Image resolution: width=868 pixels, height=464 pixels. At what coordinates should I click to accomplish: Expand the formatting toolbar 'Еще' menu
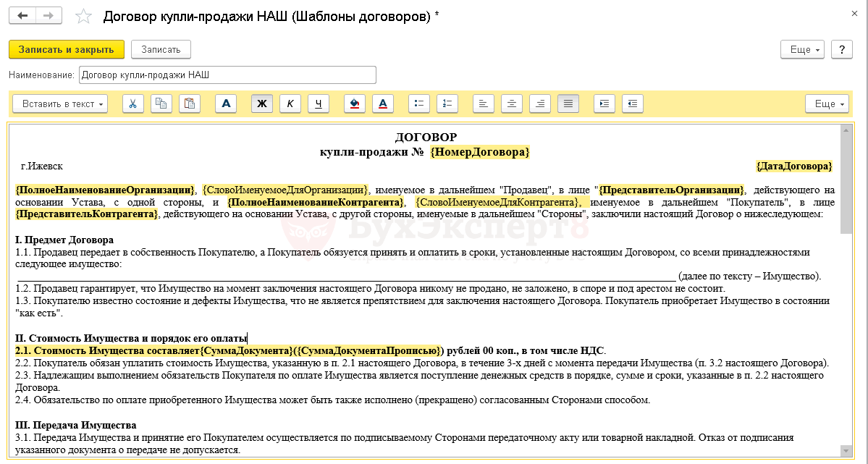click(x=827, y=104)
